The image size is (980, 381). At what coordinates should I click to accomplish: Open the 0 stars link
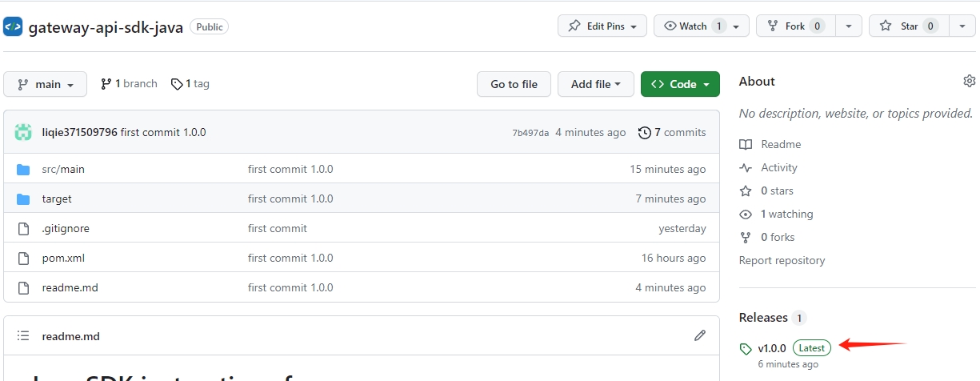tap(766, 190)
